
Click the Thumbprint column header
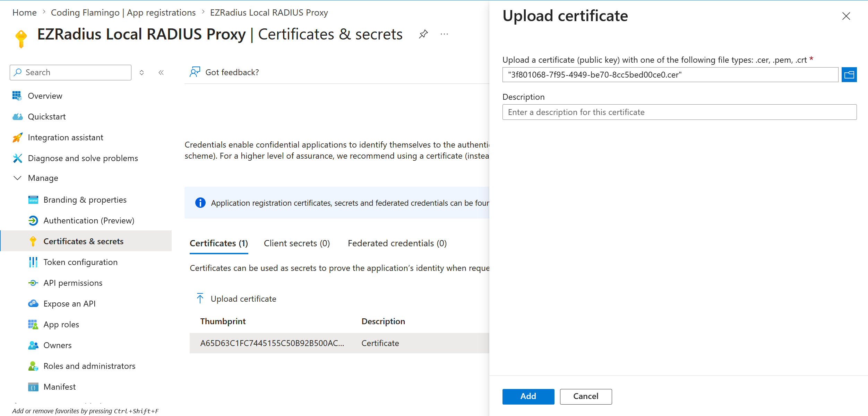223,321
